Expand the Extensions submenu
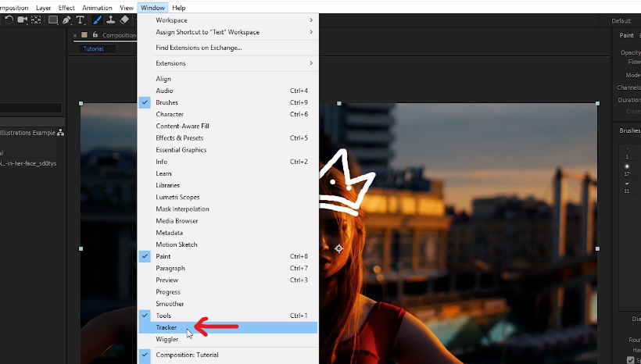Viewport: 641px width, 364px height. 228,63
